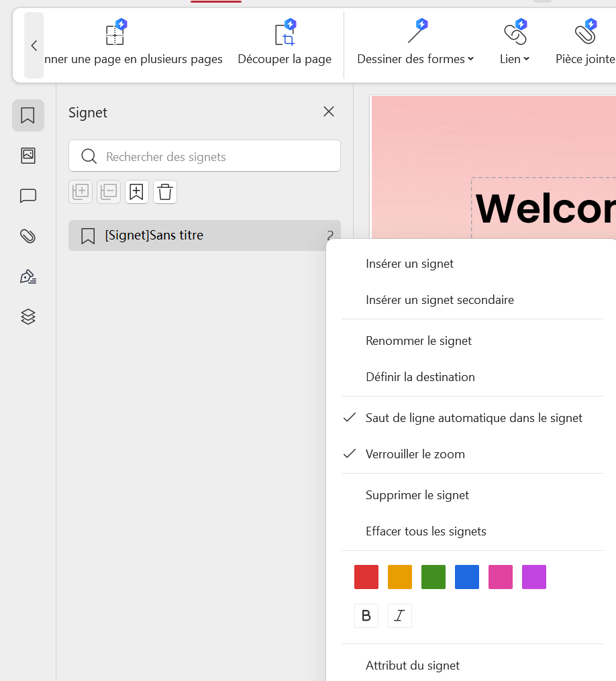Open the attachments paperclip panel
This screenshot has width=616, height=681.
28,236
